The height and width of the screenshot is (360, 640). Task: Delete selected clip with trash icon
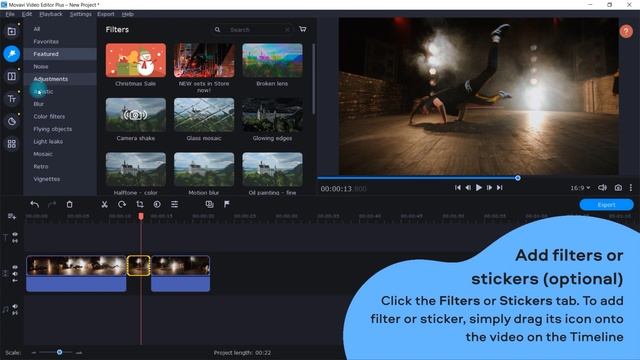[x=69, y=204]
